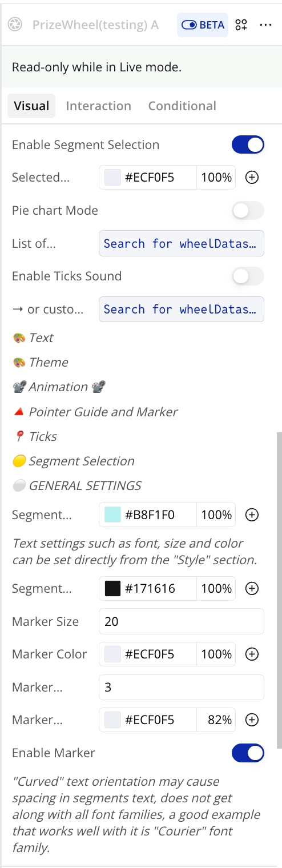This screenshot has height=868, width=282.
Task: Toggle the BETA switch in header
Action: tap(203, 25)
